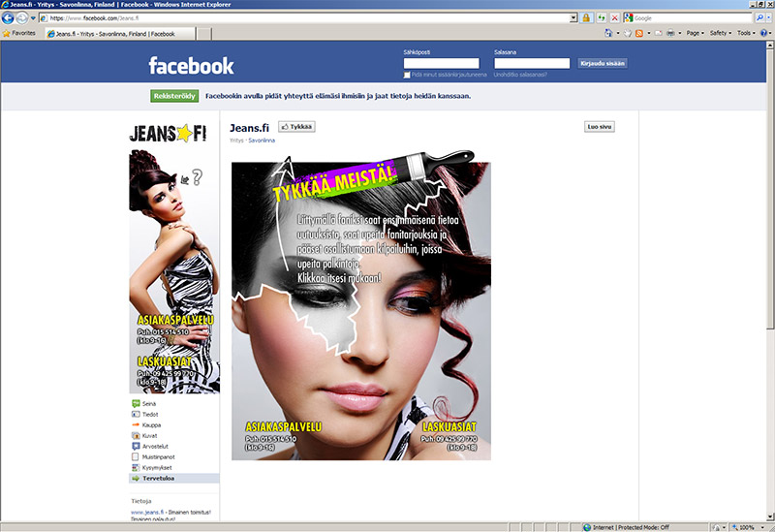Click the Sähköposti email field

pyautogui.click(x=442, y=63)
